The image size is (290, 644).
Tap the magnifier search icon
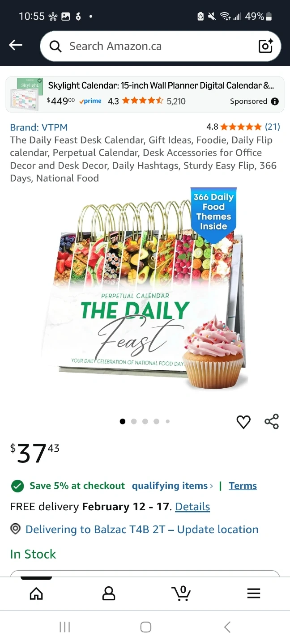[55, 46]
